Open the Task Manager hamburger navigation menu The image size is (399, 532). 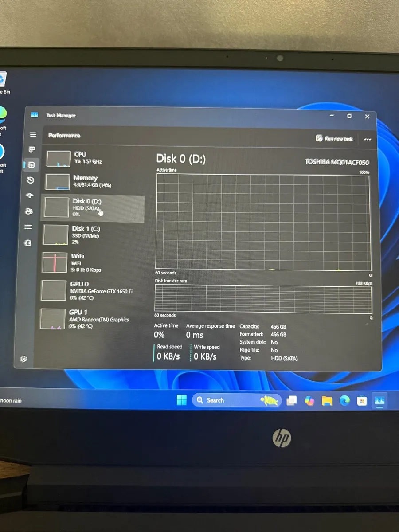[33, 134]
